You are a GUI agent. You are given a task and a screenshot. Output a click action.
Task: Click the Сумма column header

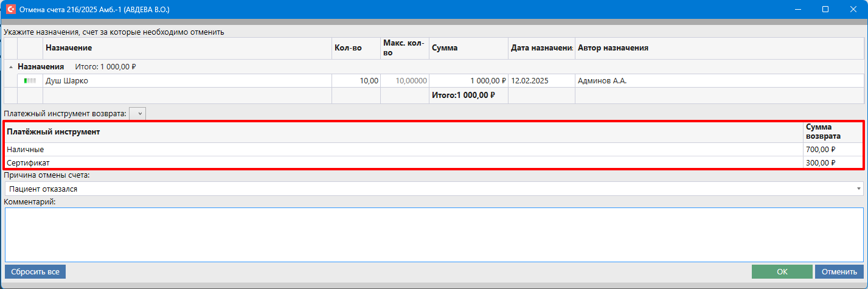coord(445,48)
